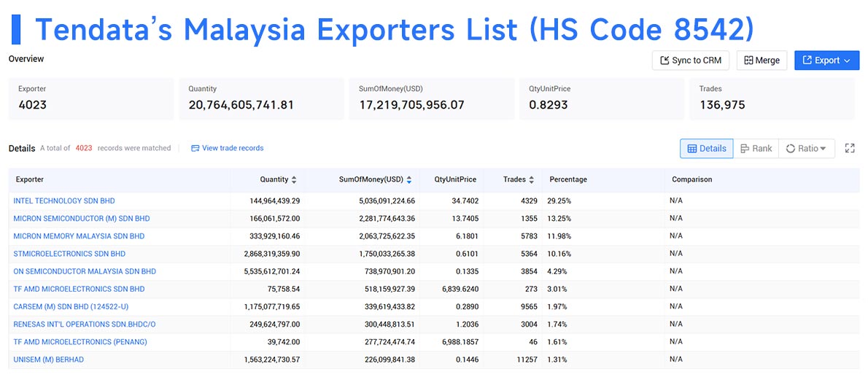Open STMICROELECTRONICS SDN BHD exporter
Viewport: 868px width, 377px height.
[x=69, y=254]
